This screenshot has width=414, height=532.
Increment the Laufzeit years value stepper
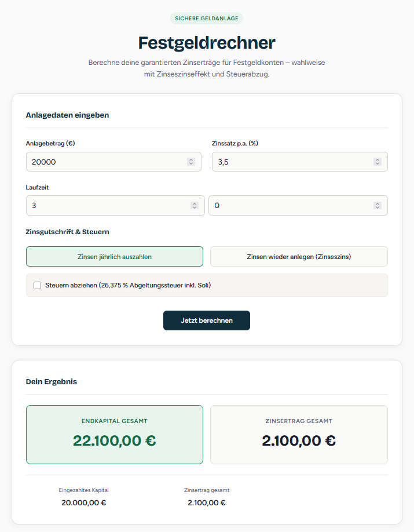point(194,202)
